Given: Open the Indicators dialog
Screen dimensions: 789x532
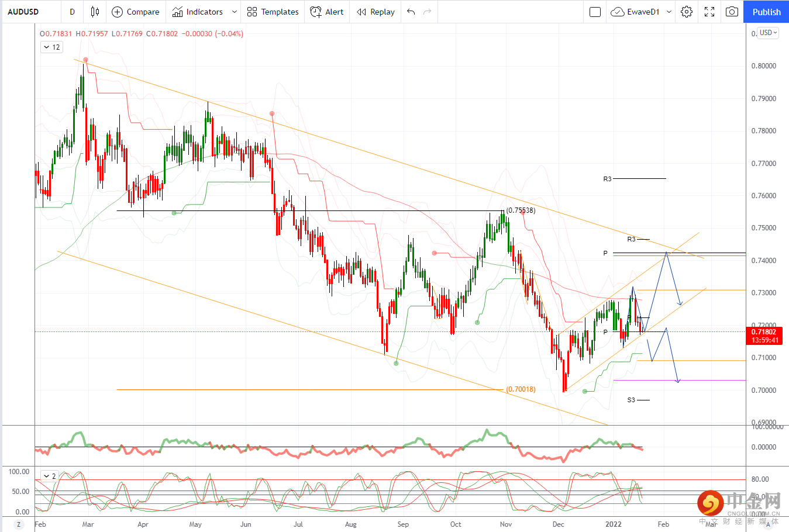Looking at the screenshot, I should (x=198, y=12).
